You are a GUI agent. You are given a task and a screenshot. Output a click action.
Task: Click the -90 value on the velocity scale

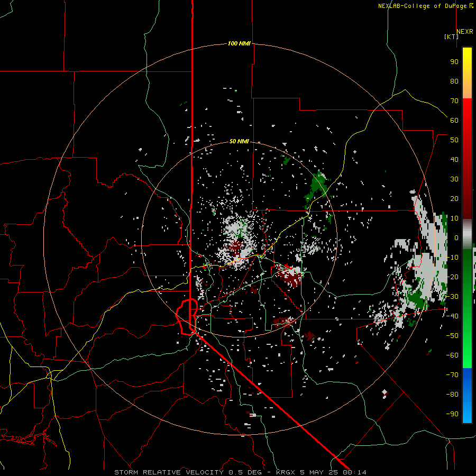click(452, 414)
